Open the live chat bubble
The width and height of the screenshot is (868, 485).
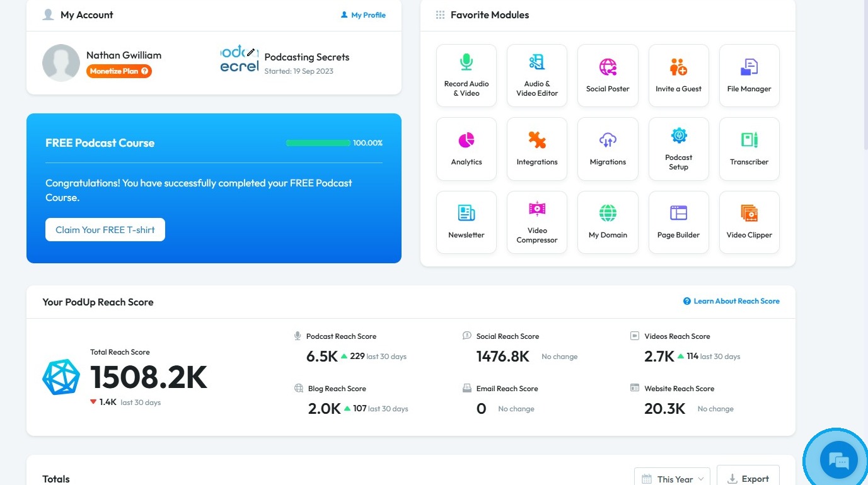839,461
